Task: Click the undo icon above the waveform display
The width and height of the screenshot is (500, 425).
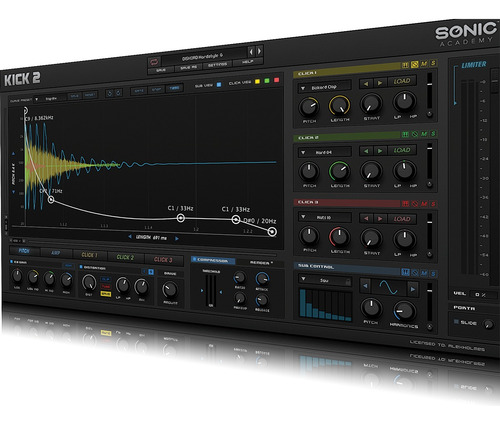Action: (x=109, y=93)
